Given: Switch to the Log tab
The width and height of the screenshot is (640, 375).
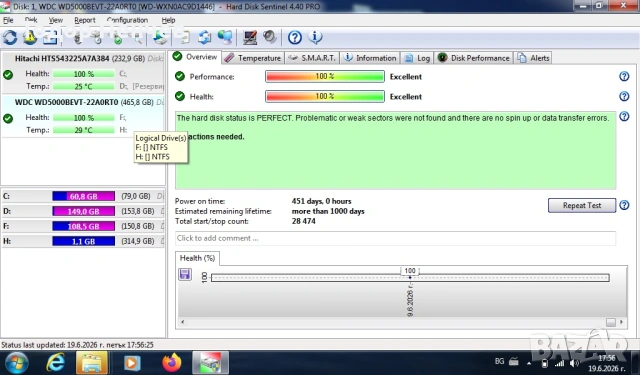Looking at the screenshot, I should [x=417, y=58].
